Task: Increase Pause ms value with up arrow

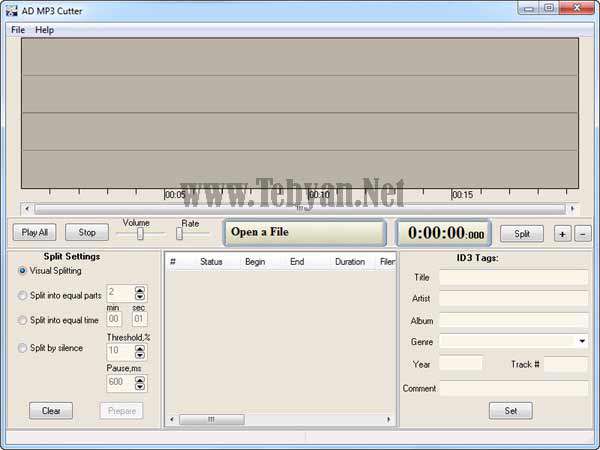Action: (x=140, y=380)
